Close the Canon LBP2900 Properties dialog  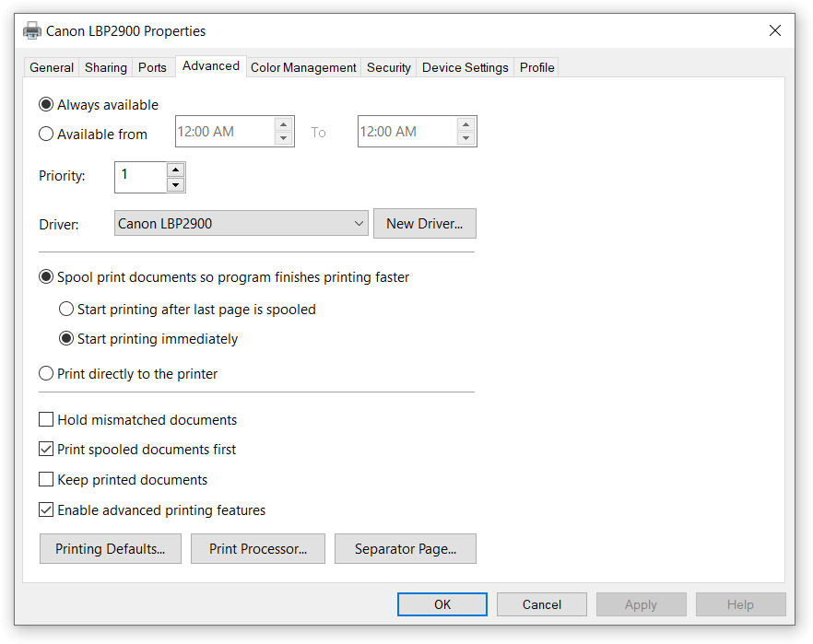pos(774,30)
